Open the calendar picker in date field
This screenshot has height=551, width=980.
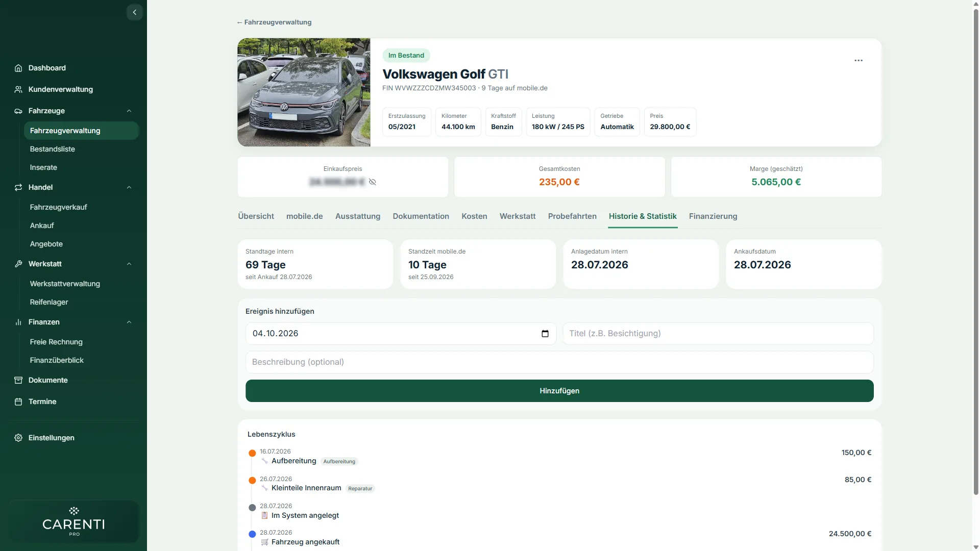click(x=545, y=334)
